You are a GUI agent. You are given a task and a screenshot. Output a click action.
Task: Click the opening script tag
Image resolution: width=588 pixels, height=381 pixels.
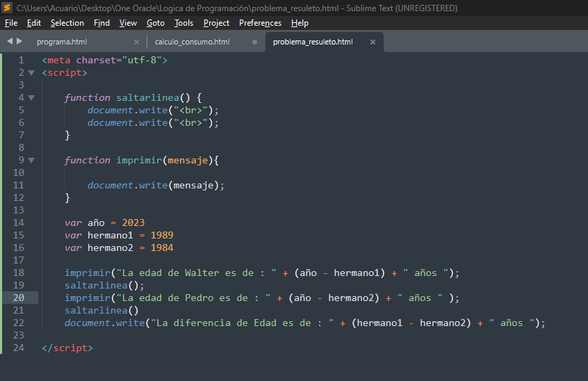[x=65, y=73]
